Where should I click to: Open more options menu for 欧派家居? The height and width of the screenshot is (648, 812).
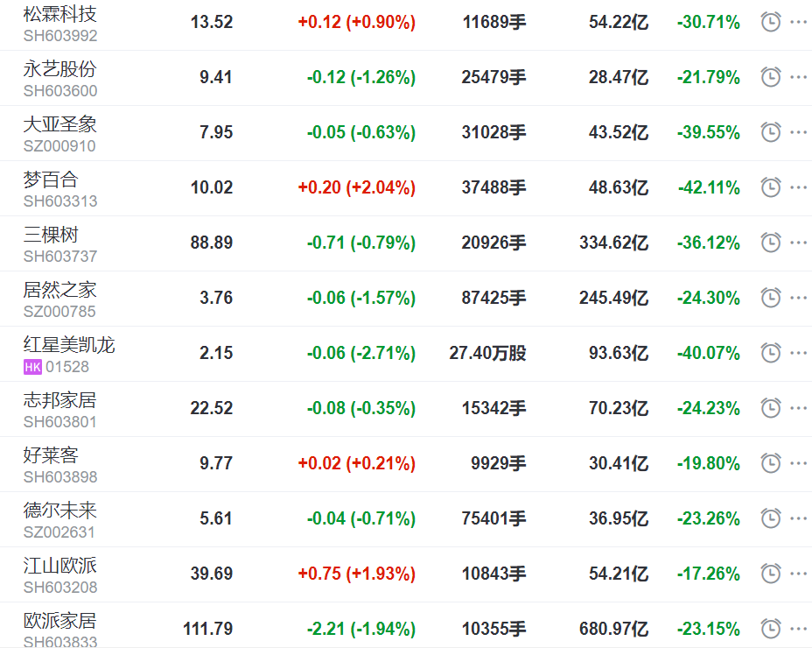799,629
